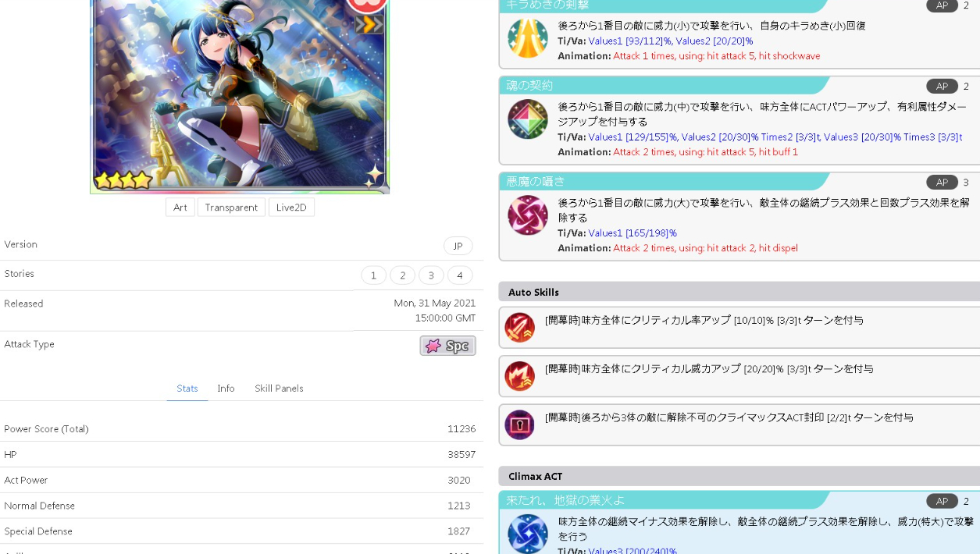Screen dimensions: 980x554
Task: Open the Live2D view
Action: coord(291,208)
